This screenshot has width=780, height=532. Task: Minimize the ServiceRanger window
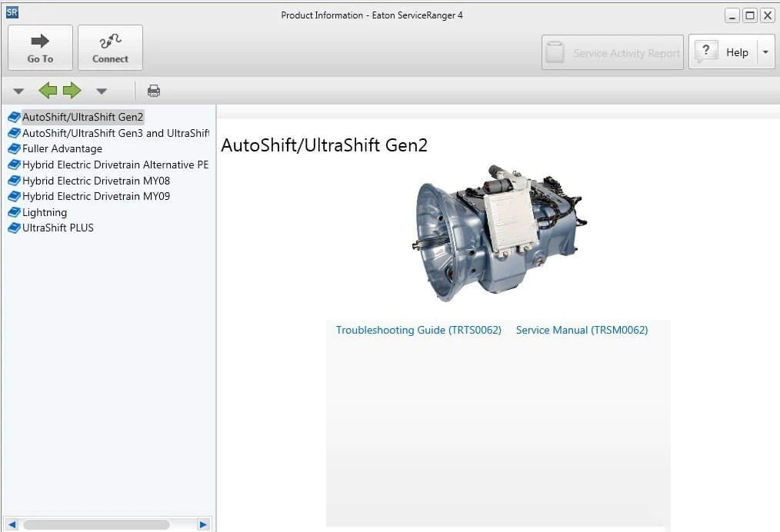(732, 15)
